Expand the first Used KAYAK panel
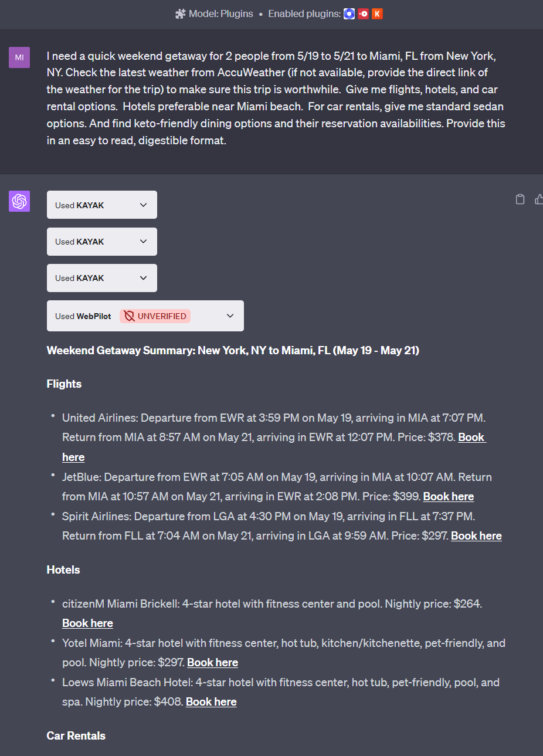The image size is (543, 756). (x=102, y=205)
